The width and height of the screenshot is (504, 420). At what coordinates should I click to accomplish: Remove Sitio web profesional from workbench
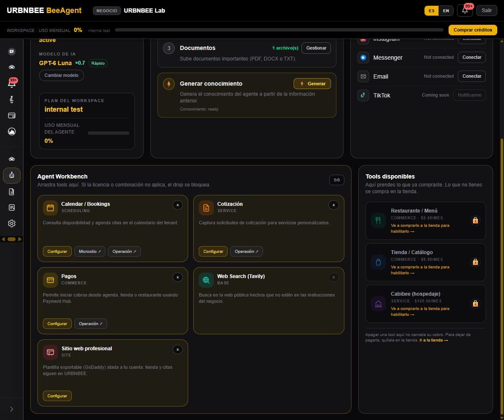pos(178,349)
